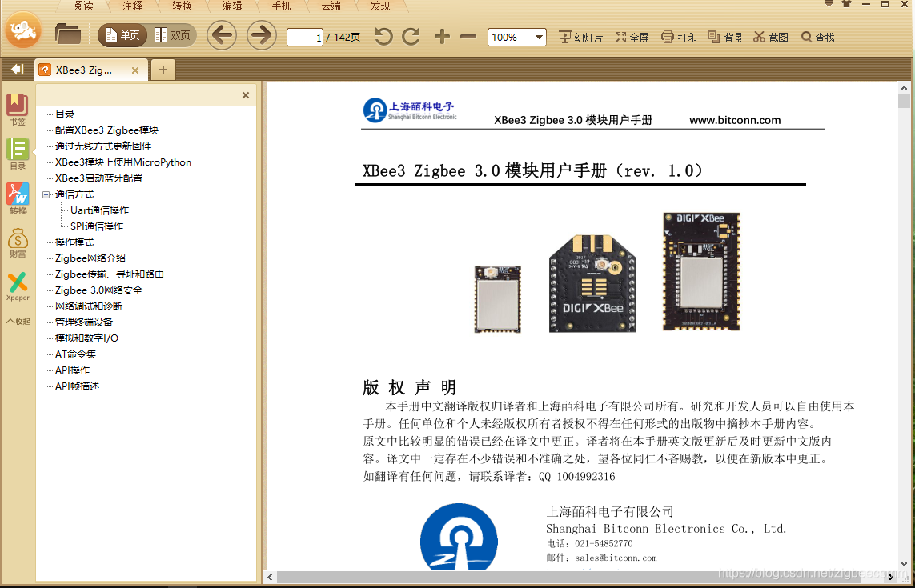The width and height of the screenshot is (915, 588).
Task: Change the background (背景)
Action: coord(725,38)
